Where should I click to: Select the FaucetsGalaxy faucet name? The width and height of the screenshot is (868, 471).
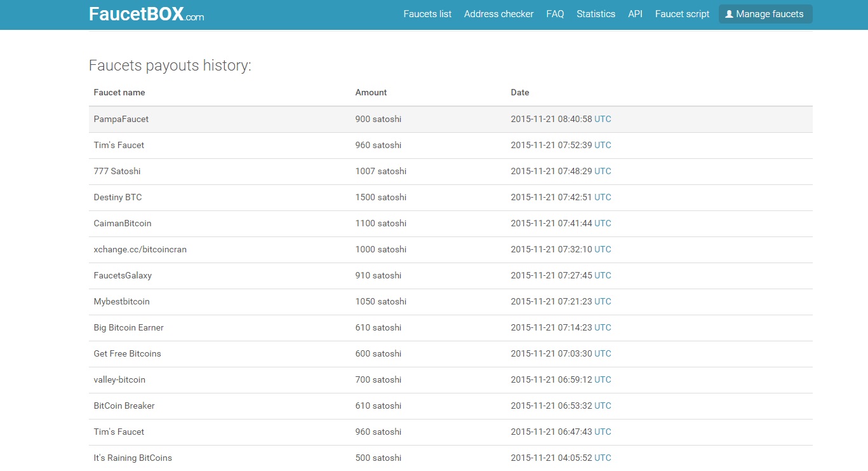[x=123, y=275]
